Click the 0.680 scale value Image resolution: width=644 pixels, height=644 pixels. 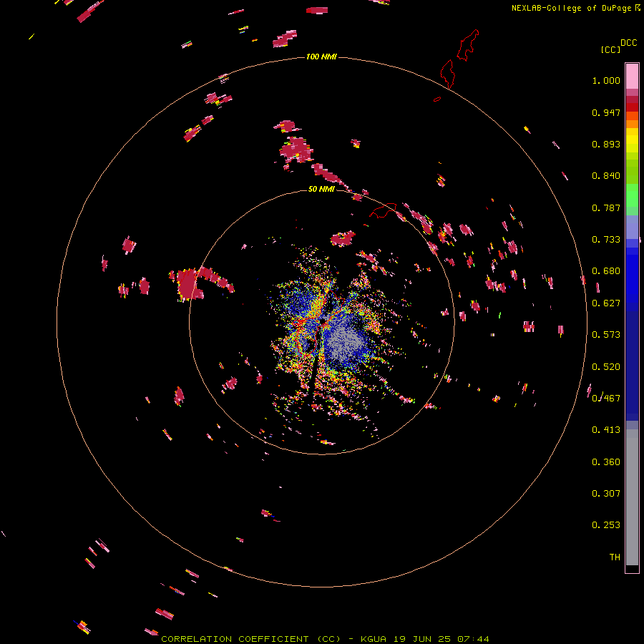coord(606,271)
